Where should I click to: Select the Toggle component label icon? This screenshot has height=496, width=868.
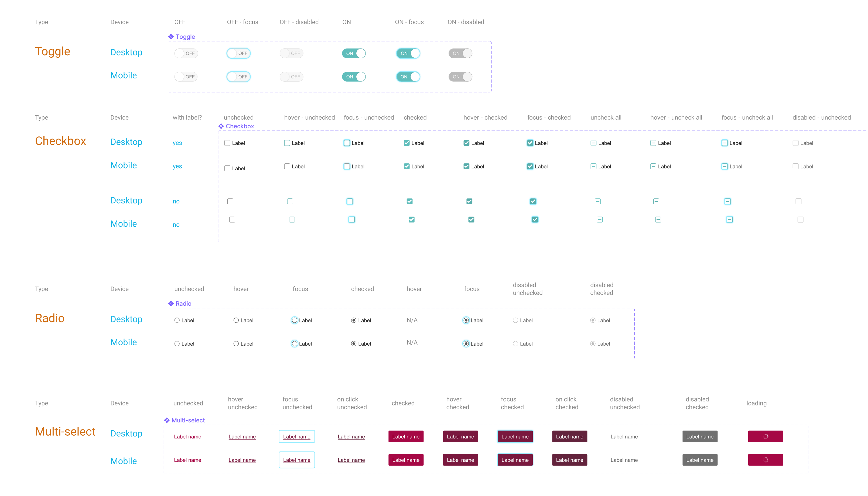coord(171,37)
